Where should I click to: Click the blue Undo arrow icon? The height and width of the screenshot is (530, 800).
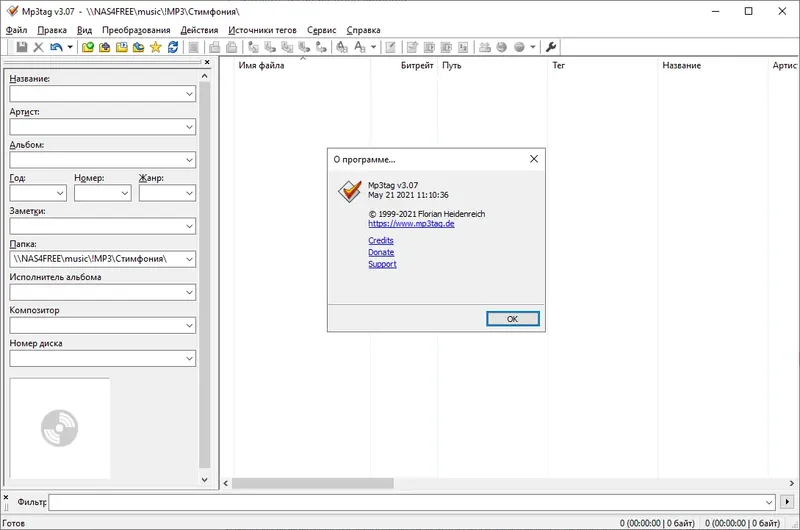(56, 47)
